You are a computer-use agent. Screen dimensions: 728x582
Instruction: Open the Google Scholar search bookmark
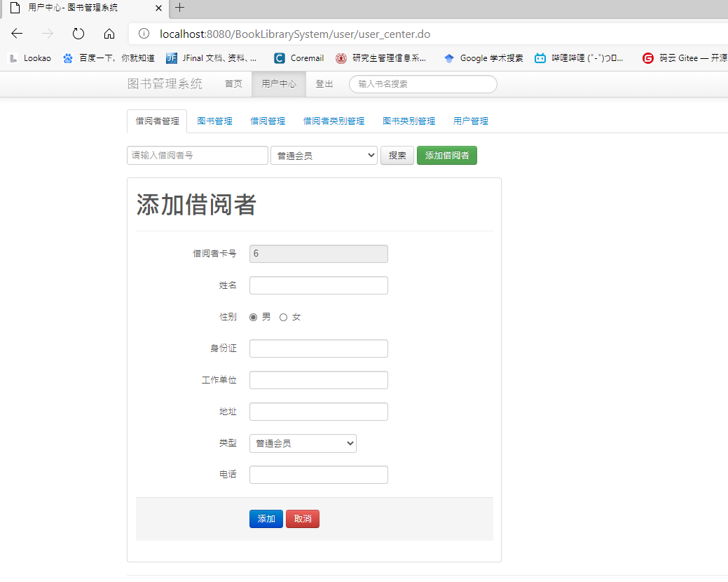pyautogui.click(x=483, y=58)
